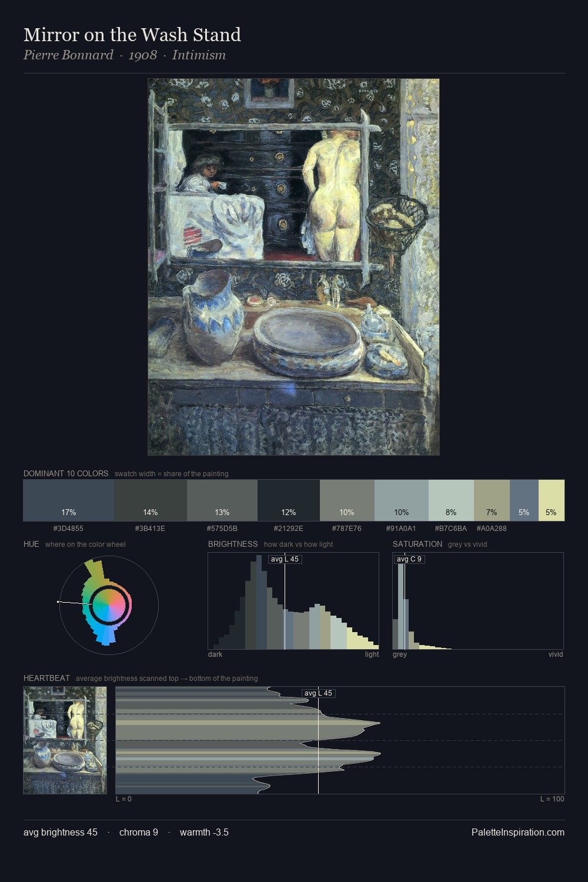Click the 'L = 100' axis label
Image resolution: width=588 pixels, height=882 pixels.
[552, 799]
